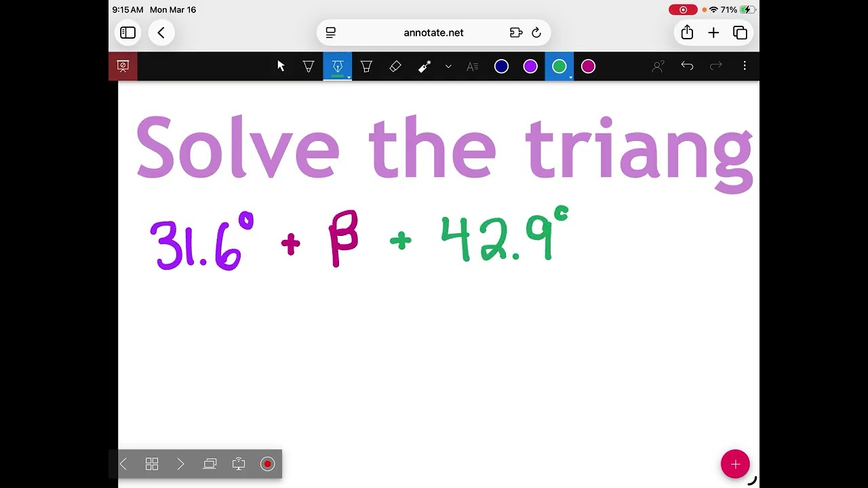Image resolution: width=868 pixels, height=488 pixels.
Task: Select the active fountain pen tool
Action: [x=337, y=66]
